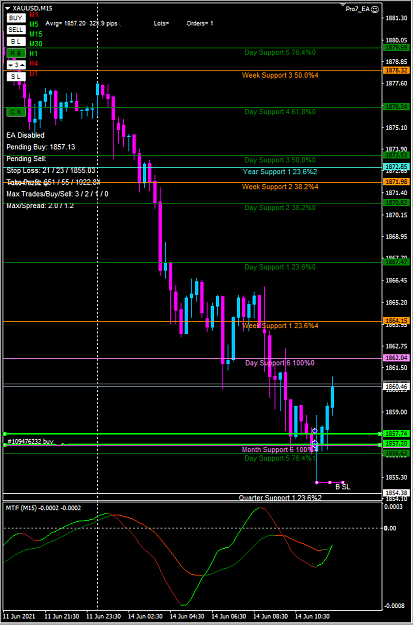Click the BUY button
Viewport: 413px width, 625px height.
click(16, 18)
